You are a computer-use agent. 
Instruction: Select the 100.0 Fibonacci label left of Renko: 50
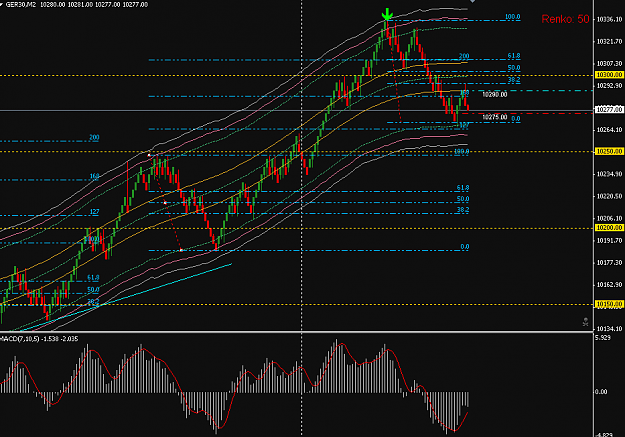click(512, 17)
